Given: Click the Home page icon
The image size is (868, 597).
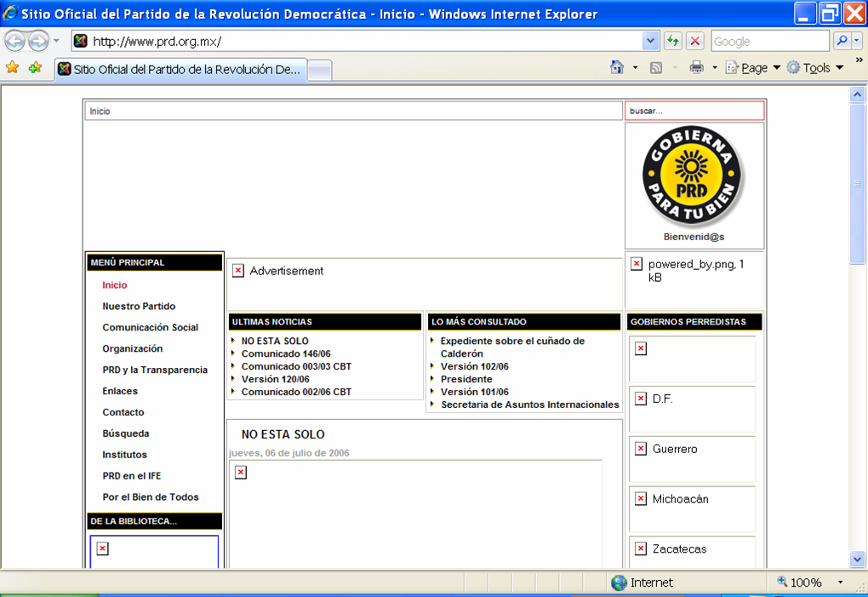Looking at the screenshot, I should coord(617,67).
